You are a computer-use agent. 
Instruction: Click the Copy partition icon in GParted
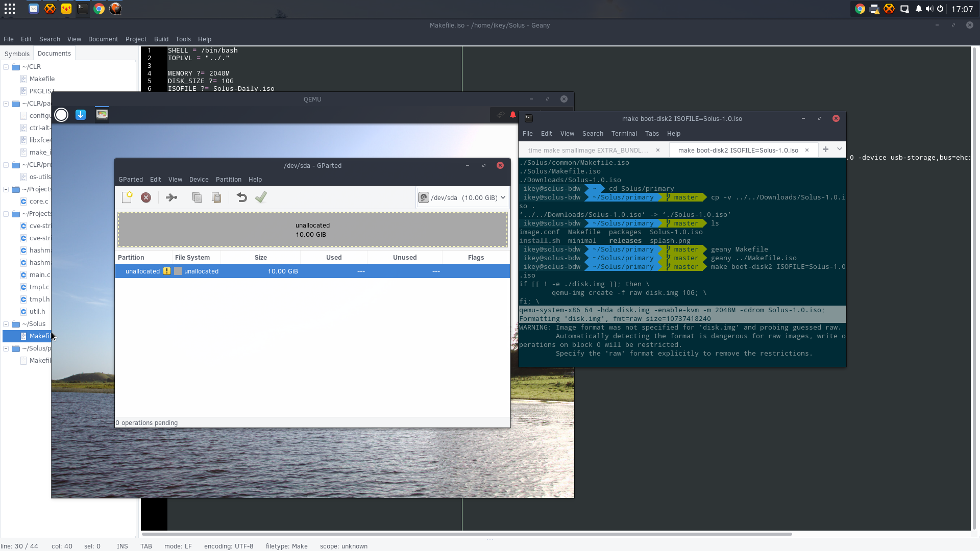(197, 197)
